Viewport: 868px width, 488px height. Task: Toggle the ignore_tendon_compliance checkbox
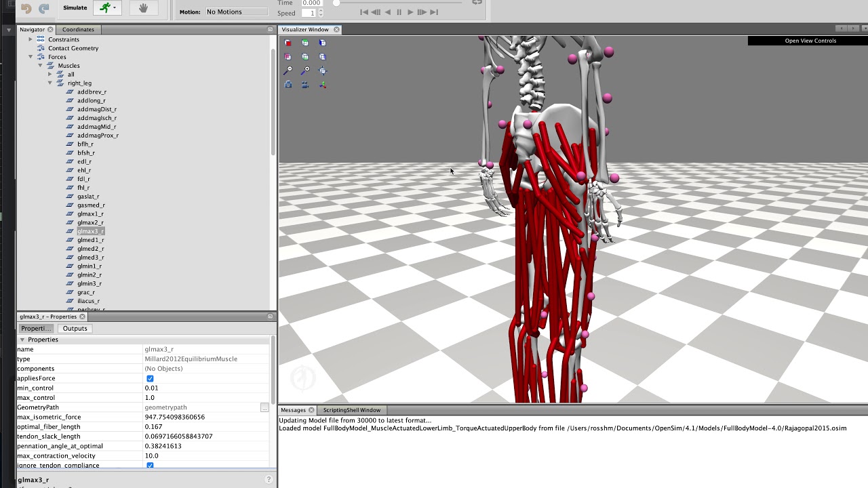(x=150, y=466)
